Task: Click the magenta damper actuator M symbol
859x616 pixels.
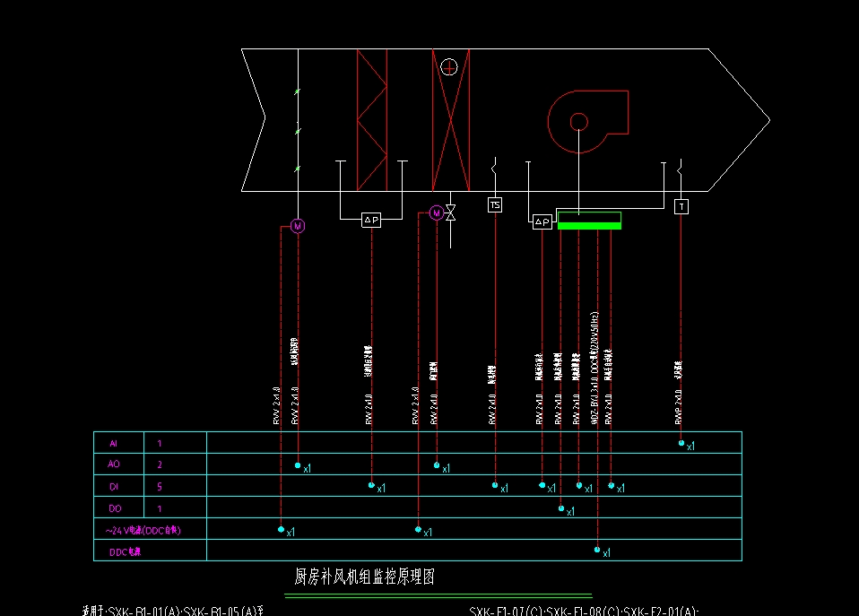Action: pyautogui.click(x=298, y=226)
